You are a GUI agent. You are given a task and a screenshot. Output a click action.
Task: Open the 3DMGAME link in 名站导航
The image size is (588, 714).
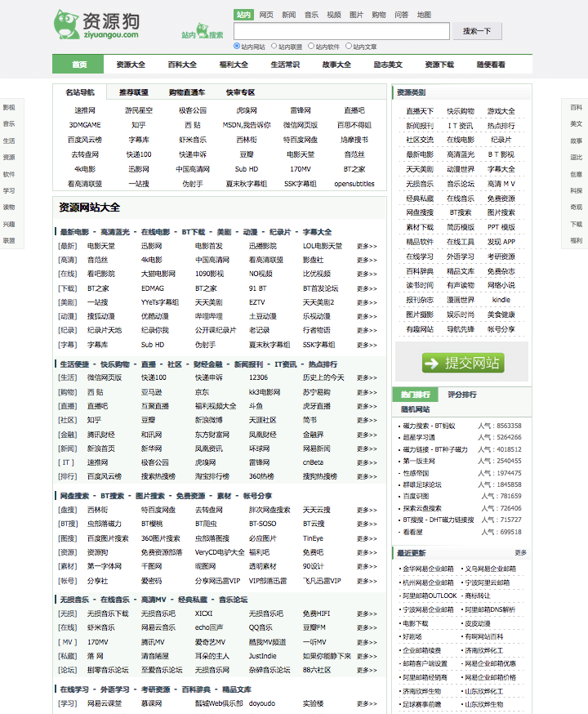click(85, 125)
